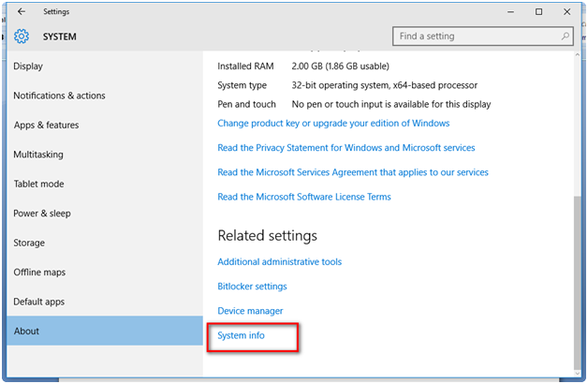This screenshot has height=384, width=588.
Task: Open the Microsoft Services Agreement link
Action: [352, 172]
